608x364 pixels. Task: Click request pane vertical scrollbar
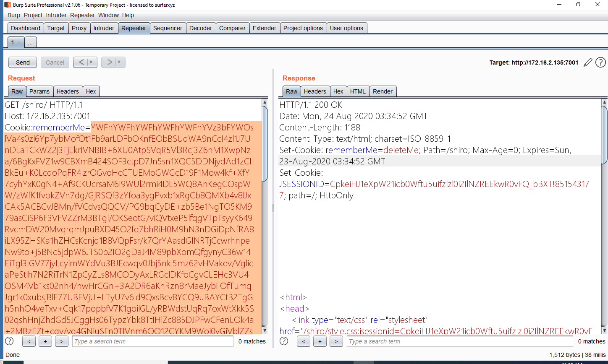265,143
